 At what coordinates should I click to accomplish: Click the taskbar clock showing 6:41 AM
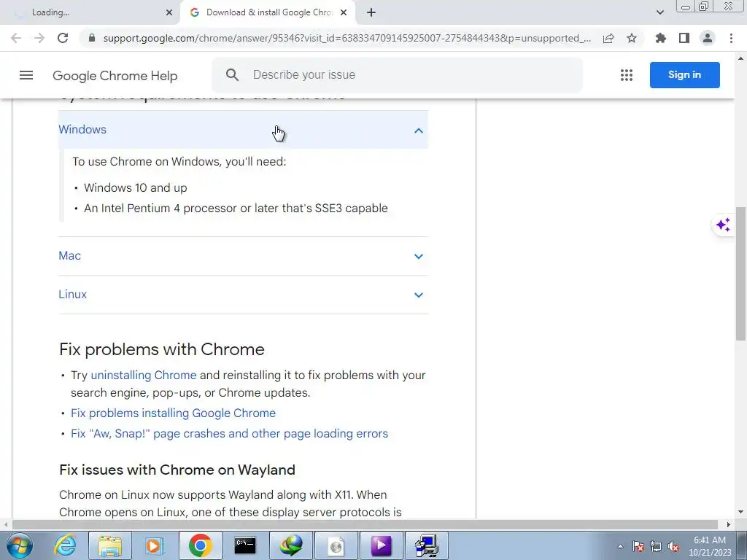click(710, 545)
